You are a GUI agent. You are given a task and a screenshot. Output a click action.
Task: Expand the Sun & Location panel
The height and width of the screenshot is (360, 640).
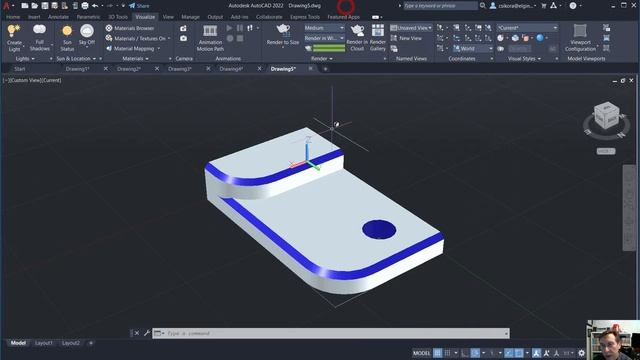click(76, 59)
